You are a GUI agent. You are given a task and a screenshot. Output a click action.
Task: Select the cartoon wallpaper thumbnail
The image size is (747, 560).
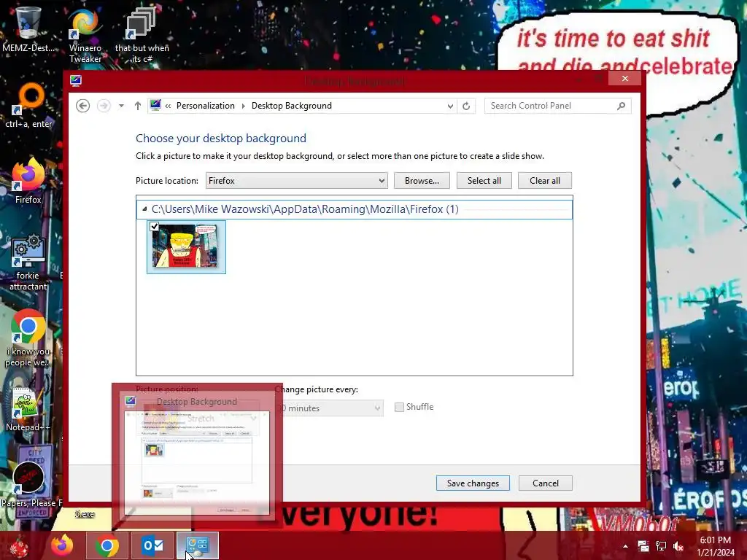coord(186,247)
